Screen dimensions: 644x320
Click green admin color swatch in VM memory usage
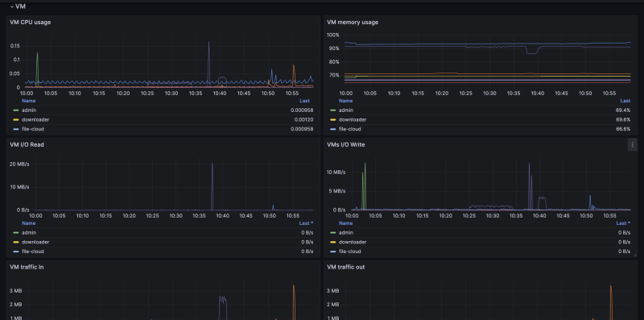click(x=333, y=110)
